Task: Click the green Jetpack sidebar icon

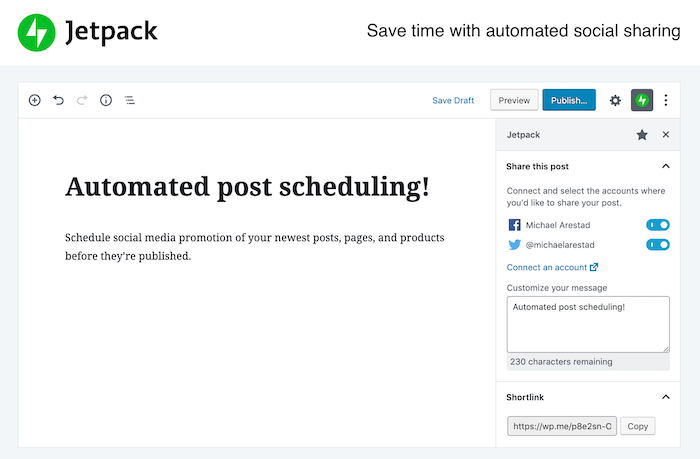Action: tap(642, 100)
